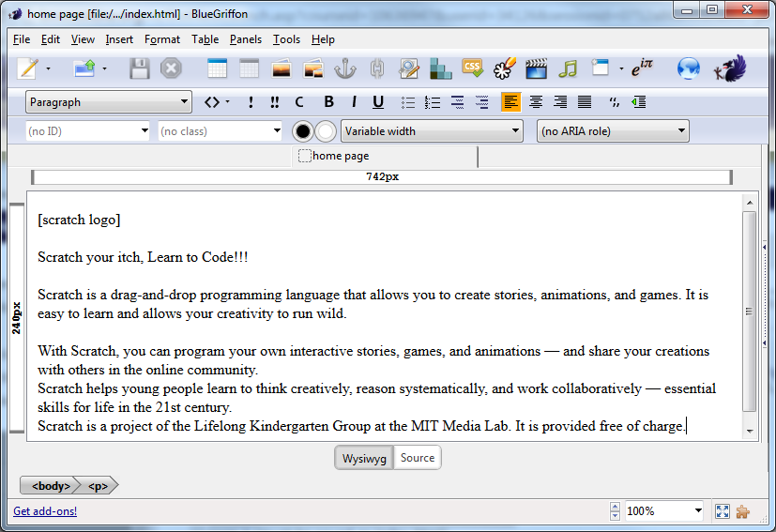The width and height of the screenshot is (776, 532).
Task: Open the Panels menu
Action: pyautogui.click(x=246, y=39)
